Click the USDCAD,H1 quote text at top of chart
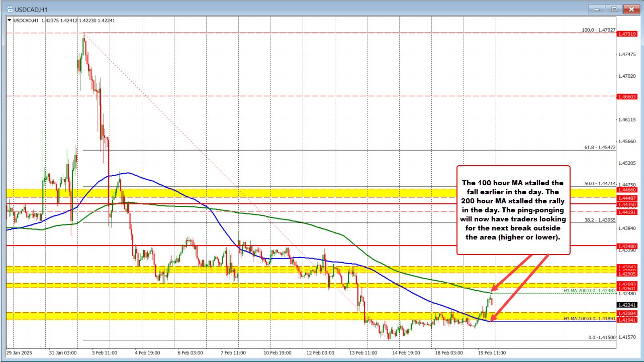The width and height of the screenshot is (644, 362). [25, 21]
